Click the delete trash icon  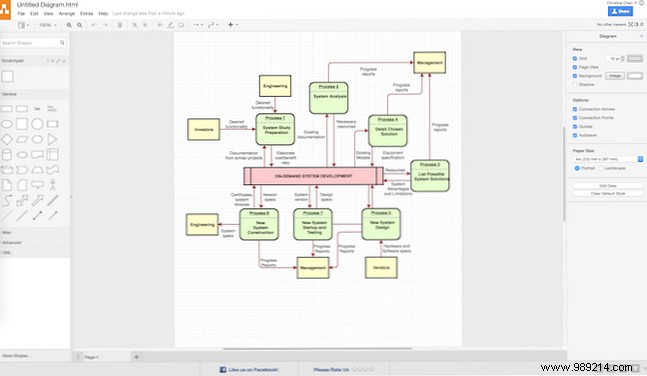[x=120, y=25]
